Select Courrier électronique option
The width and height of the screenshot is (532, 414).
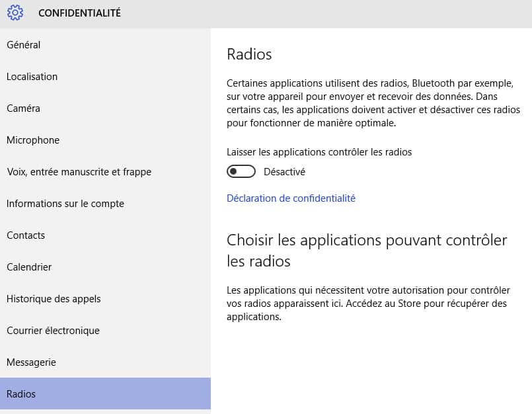pos(105,331)
